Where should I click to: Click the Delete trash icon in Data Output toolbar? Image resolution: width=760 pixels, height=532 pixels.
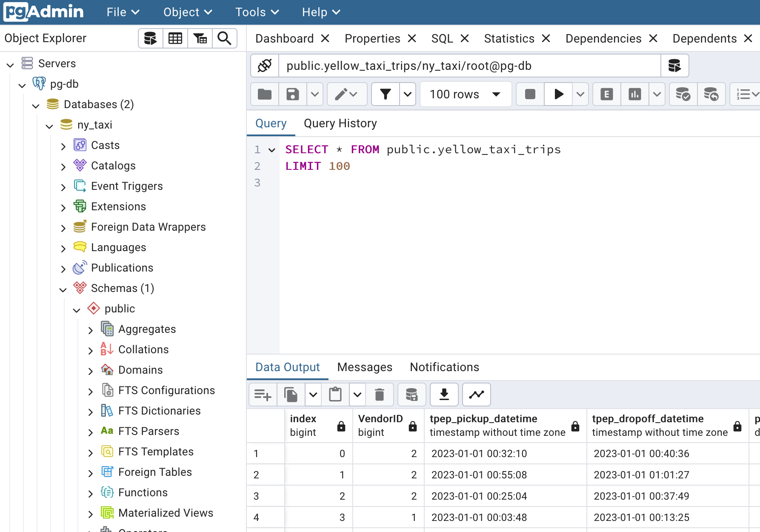(380, 395)
